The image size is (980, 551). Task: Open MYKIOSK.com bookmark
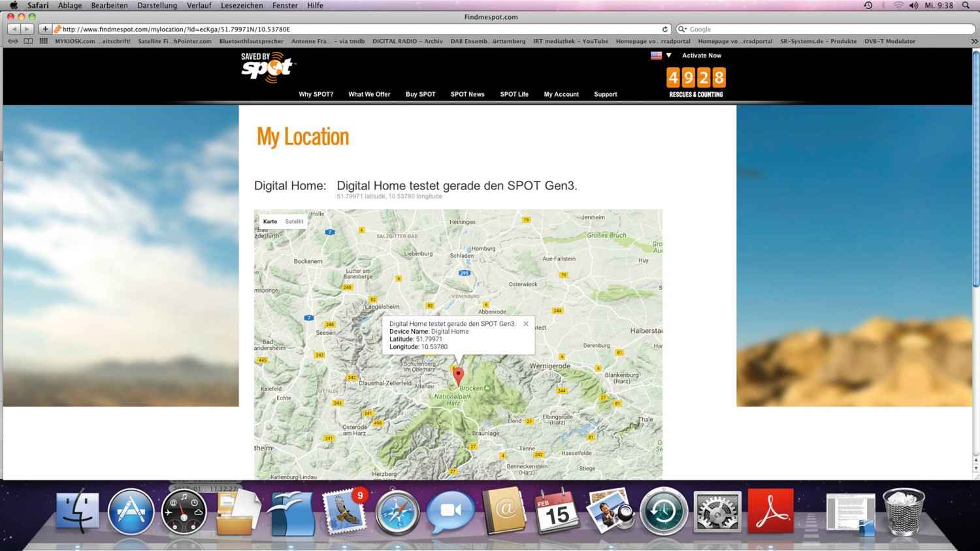click(x=93, y=41)
